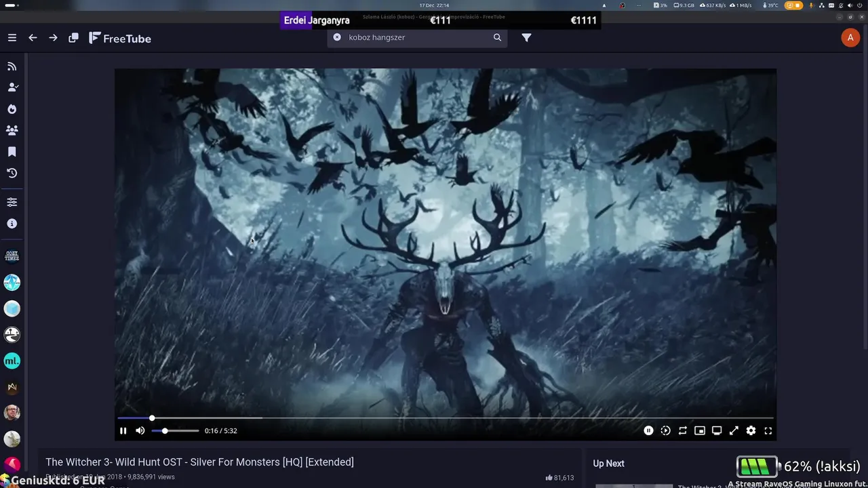
Task: Open the system volume tray icon
Action: 850,5
